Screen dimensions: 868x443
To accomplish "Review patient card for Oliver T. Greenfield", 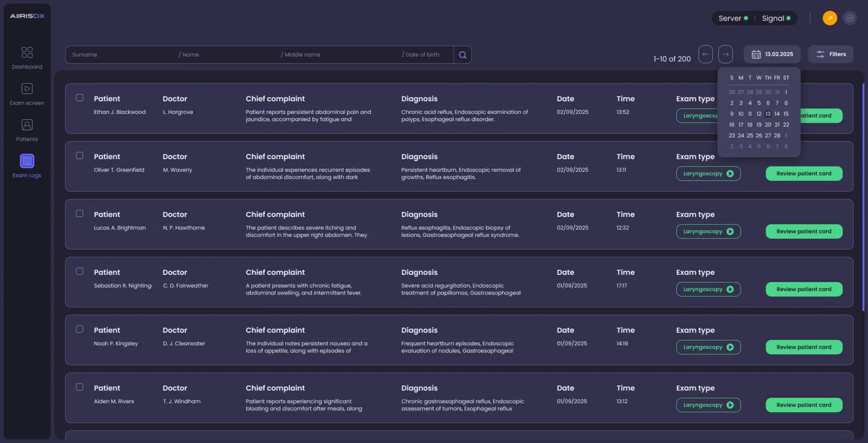I will coord(804,174).
